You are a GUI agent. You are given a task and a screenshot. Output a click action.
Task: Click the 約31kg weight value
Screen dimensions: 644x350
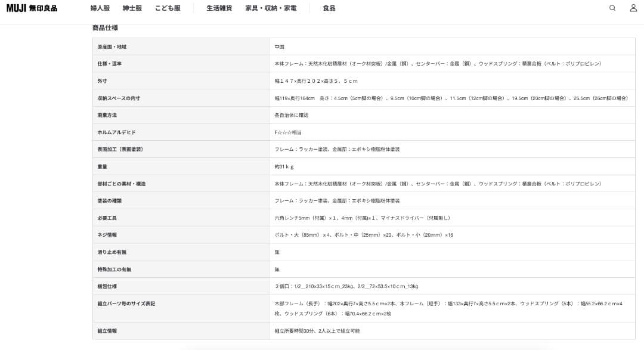(284, 167)
